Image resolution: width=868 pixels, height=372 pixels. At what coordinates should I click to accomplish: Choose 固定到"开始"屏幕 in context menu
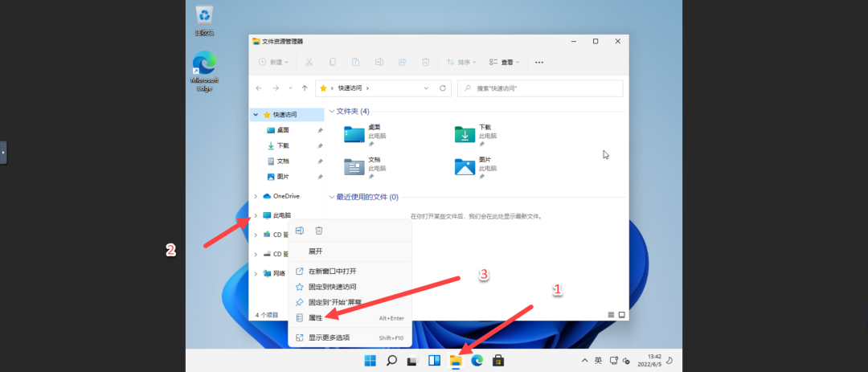click(350, 302)
